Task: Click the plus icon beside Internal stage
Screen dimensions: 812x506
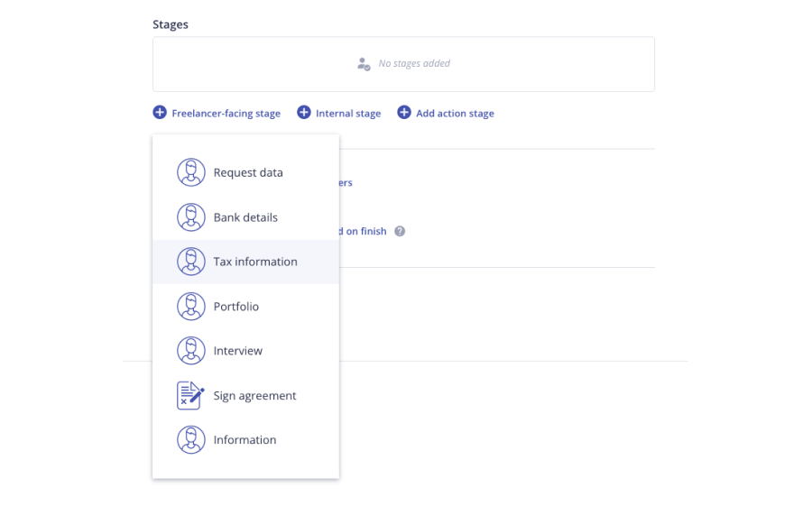Action: click(x=304, y=113)
